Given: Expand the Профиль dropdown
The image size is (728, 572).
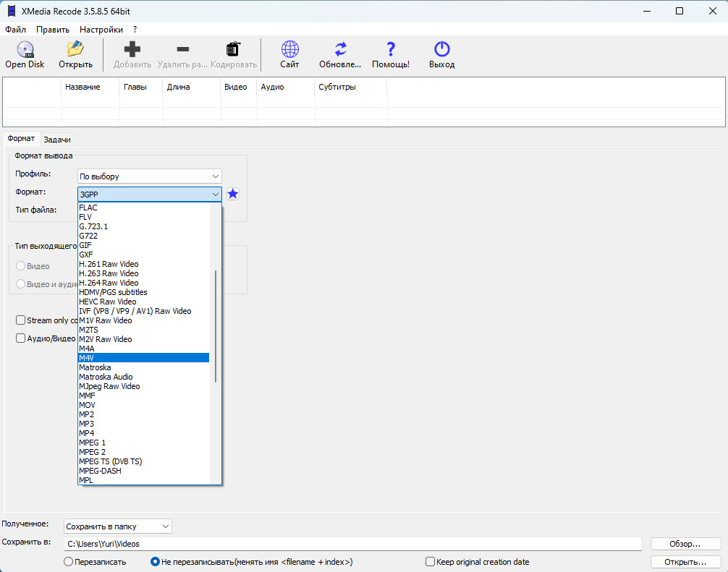Looking at the screenshot, I should 150,176.
